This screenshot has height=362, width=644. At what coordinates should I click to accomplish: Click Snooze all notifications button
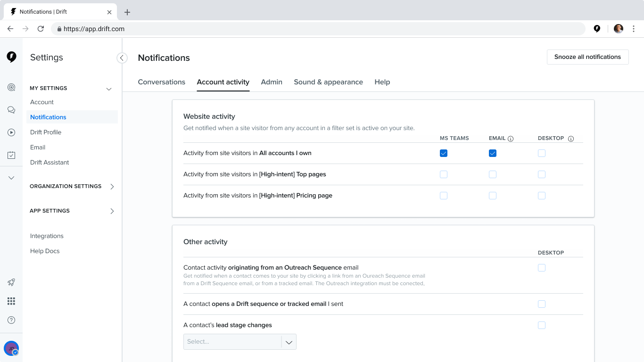pyautogui.click(x=587, y=57)
